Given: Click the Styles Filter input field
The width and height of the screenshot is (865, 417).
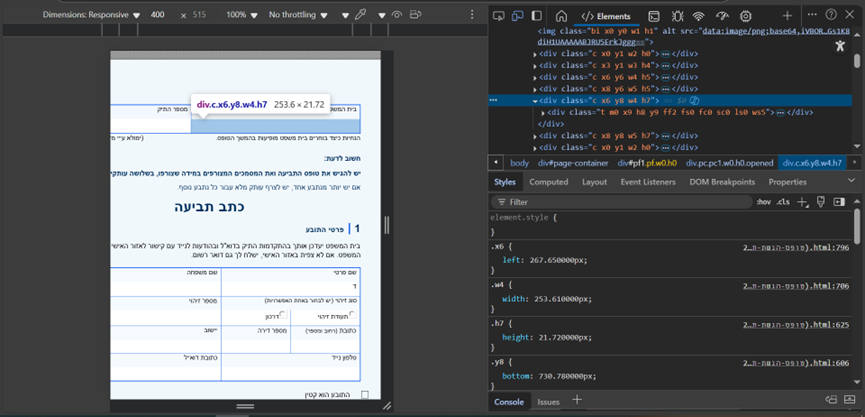Looking at the screenshot, I should pyautogui.click(x=622, y=202).
